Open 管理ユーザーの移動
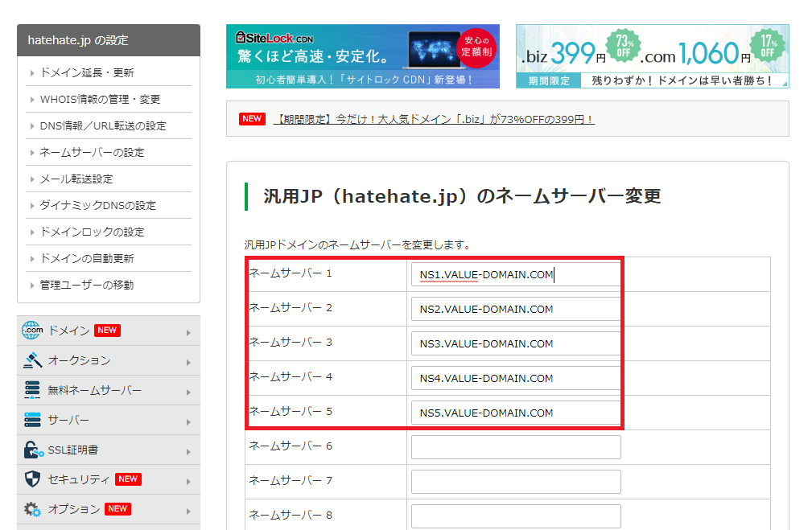This screenshot has height=530, width=812. coord(87,286)
